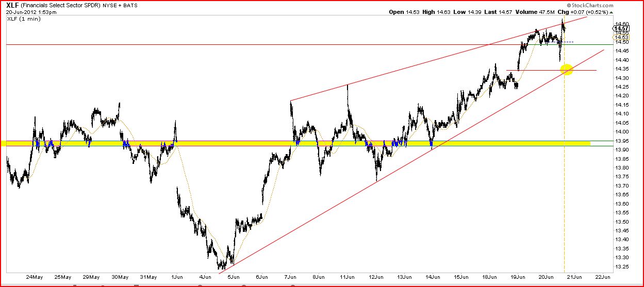Click the 24May date axis label

click(x=35, y=276)
